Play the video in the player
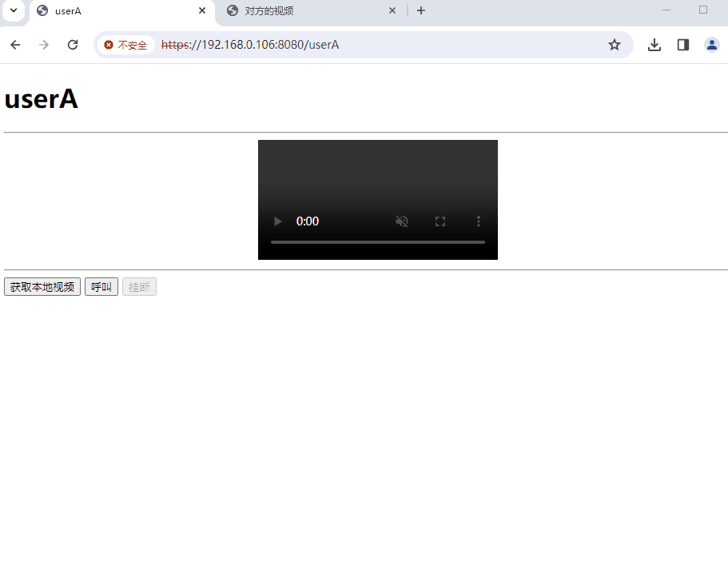Image resolution: width=728 pixels, height=562 pixels. (277, 221)
